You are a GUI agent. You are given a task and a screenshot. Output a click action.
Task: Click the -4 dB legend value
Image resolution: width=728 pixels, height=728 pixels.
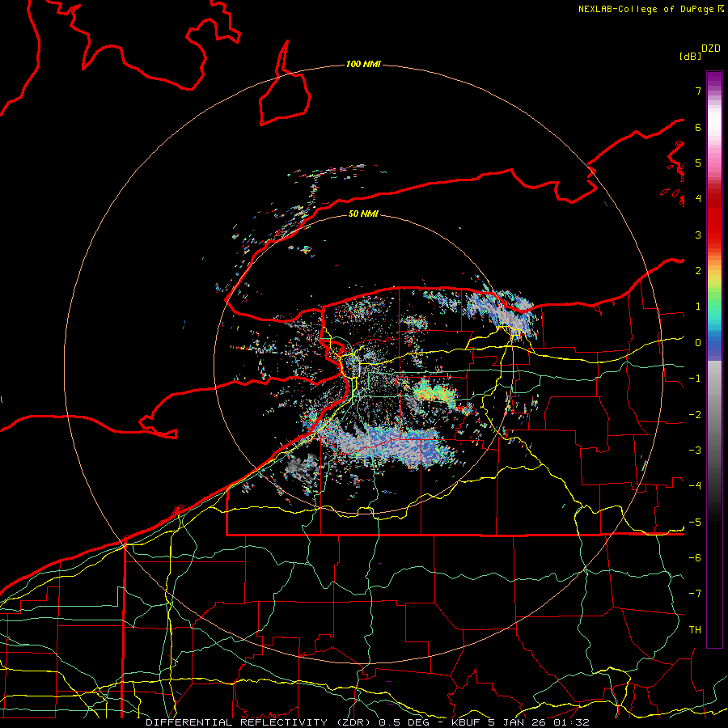click(695, 486)
